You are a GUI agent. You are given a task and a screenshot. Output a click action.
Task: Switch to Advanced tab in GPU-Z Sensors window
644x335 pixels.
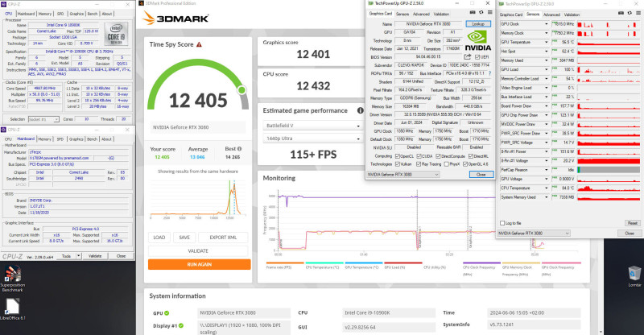tap(551, 14)
